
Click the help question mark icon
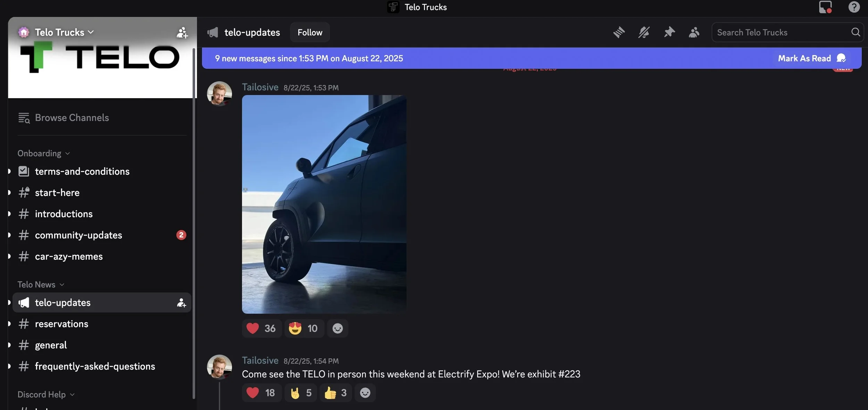(854, 7)
